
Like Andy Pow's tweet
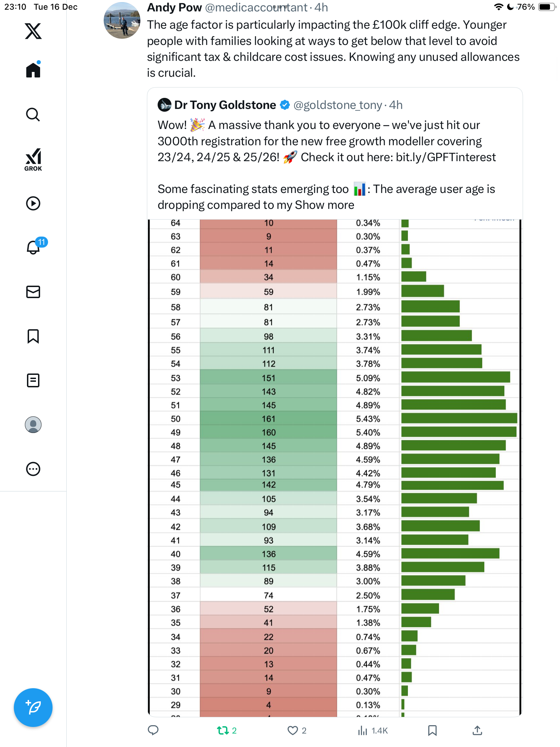coord(293,730)
